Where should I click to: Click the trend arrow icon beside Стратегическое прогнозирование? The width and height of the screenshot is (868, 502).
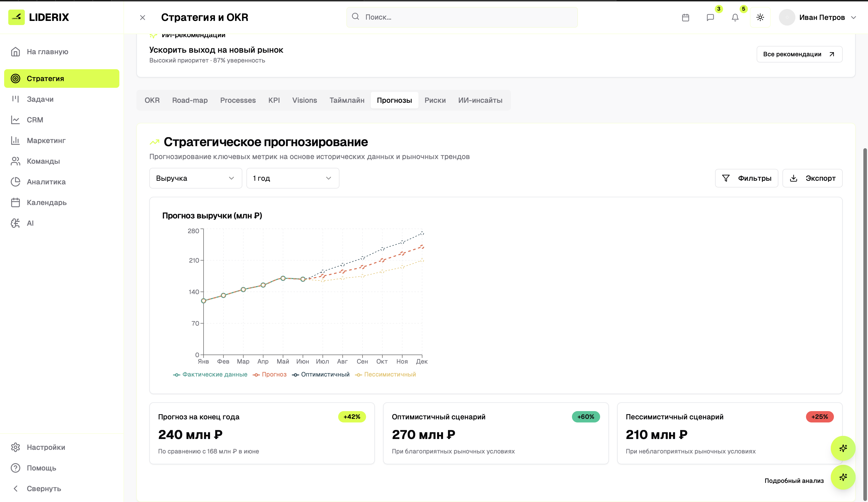(x=154, y=142)
